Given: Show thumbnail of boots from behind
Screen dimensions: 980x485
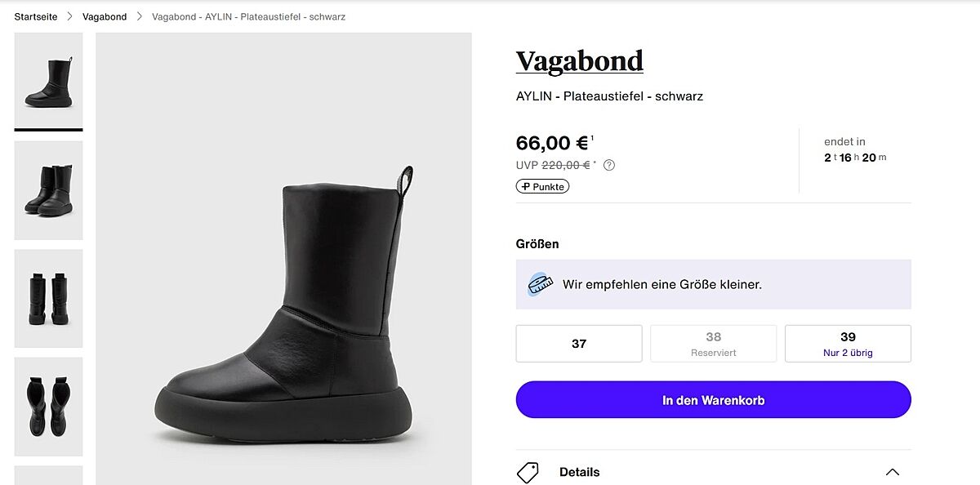Looking at the screenshot, I should (x=49, y=298).
